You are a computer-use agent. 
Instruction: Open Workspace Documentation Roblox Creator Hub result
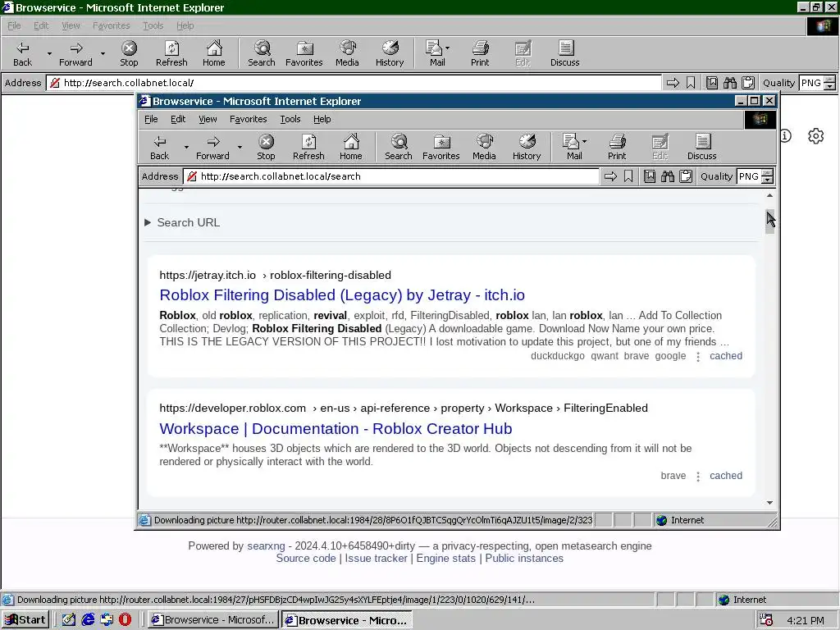click(336, 428)
